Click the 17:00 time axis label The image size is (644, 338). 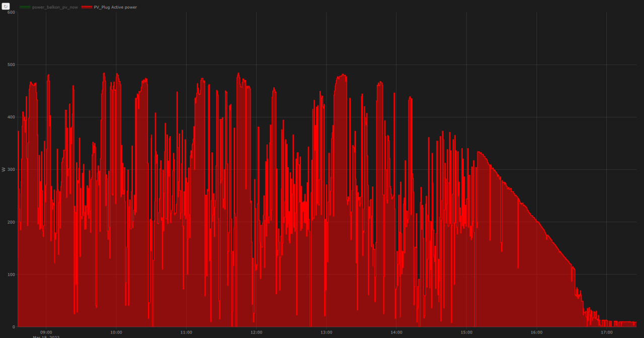pyautogui.click(x=606, y=332)
